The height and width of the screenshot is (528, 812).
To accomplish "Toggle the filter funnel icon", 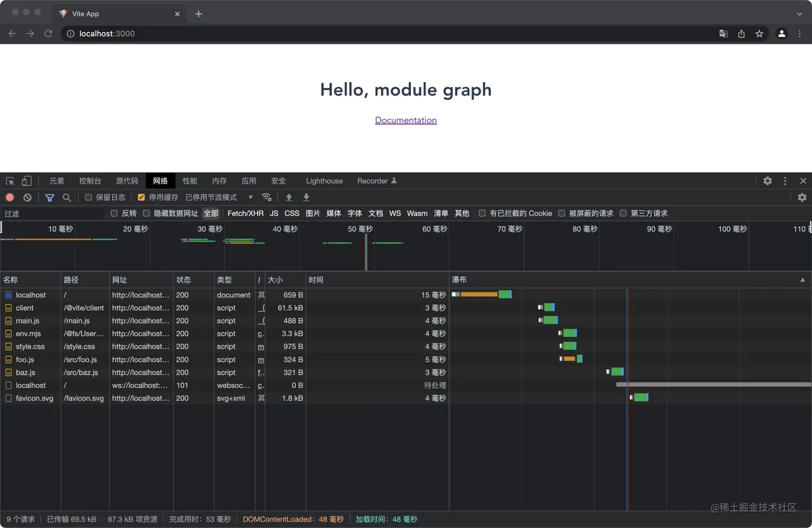I will click(x=49, y=197).
